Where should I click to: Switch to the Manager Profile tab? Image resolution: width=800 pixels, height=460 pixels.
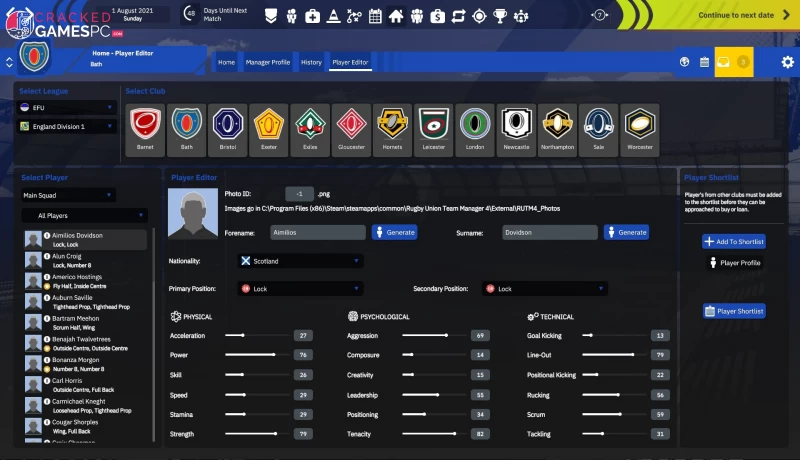(267, 62)
